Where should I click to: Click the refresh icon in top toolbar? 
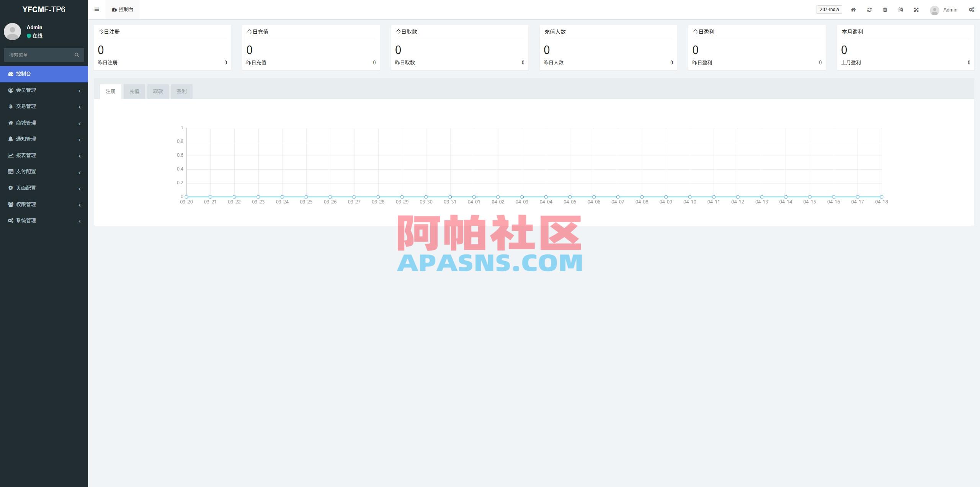pos(869,9)
